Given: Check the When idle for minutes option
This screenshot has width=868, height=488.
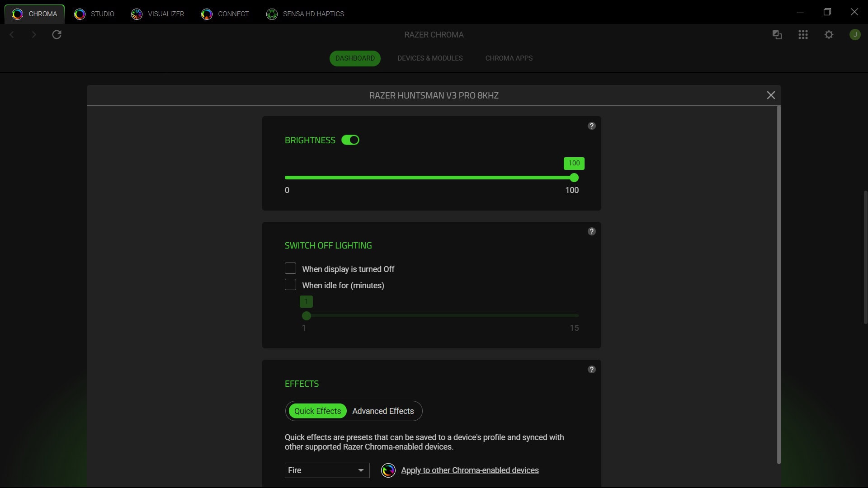Looking at the screenshot, I should coord(290,285).
